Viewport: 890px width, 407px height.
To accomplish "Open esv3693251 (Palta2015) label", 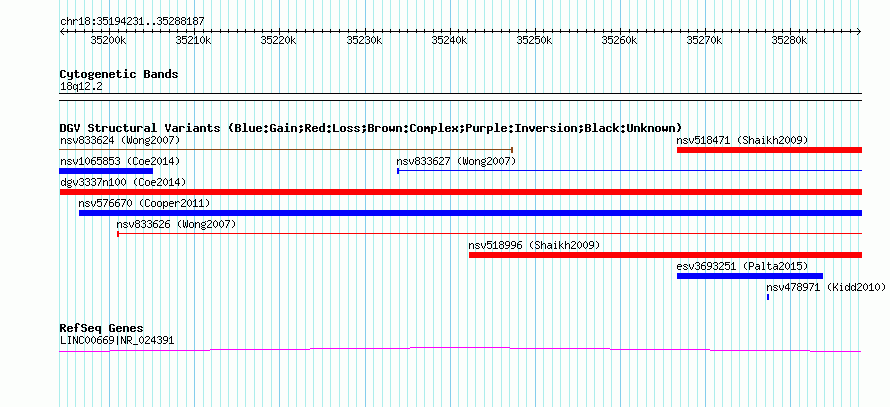I will 742,266.
